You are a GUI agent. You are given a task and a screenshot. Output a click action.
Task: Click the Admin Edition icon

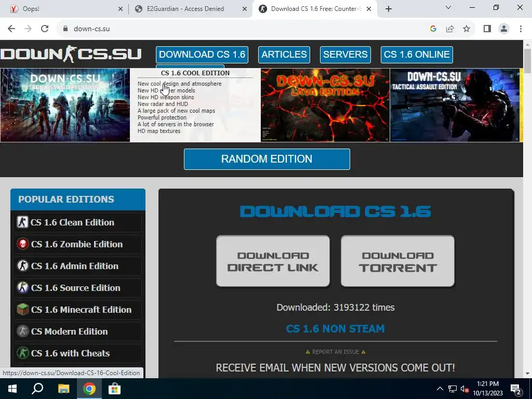pos(23,265)
